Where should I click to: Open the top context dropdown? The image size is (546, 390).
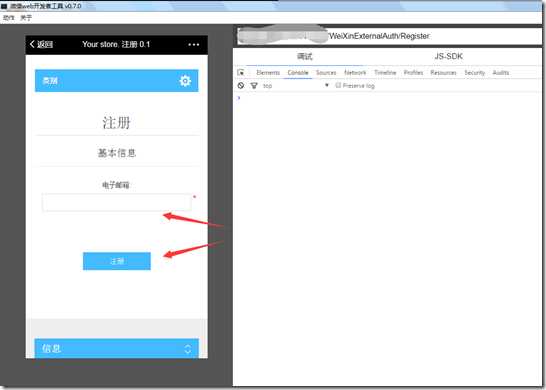(296, 86)
